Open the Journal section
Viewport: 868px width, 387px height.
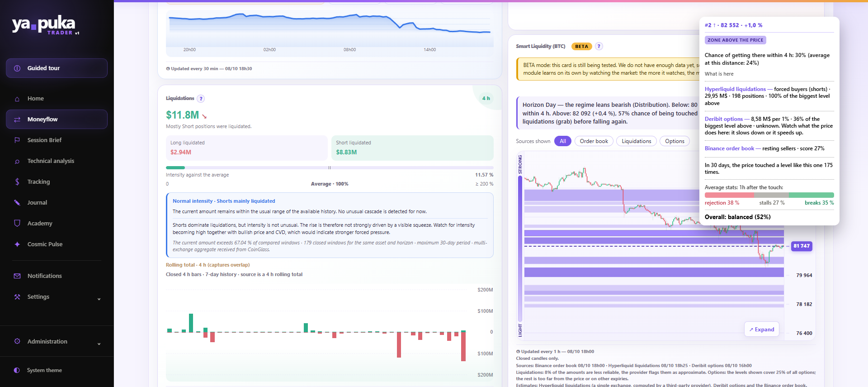coord(57,203)
